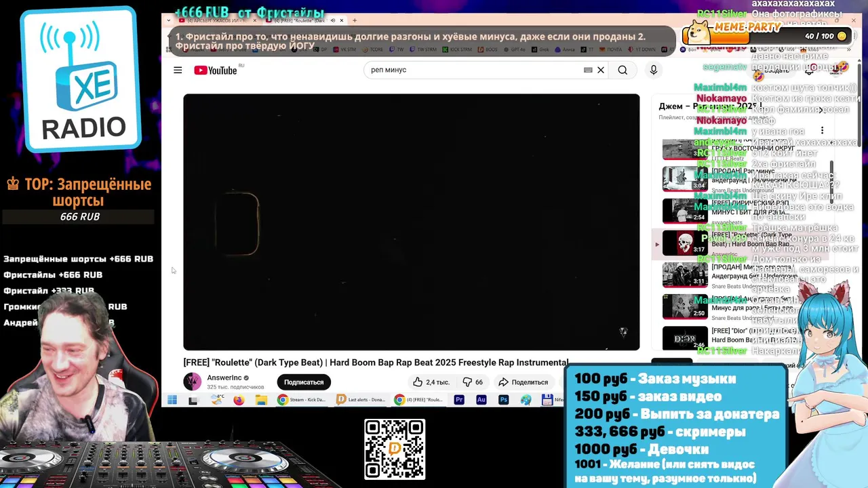Screen dimensions: 868x488
Task: Open the paint palette app on taskbar
Action: (526, 400)
